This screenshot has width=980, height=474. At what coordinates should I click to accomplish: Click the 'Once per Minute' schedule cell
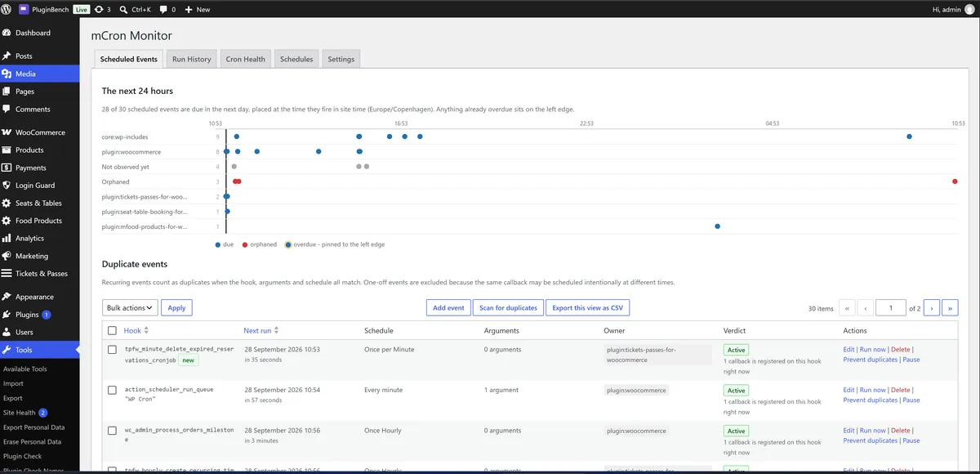389,350
